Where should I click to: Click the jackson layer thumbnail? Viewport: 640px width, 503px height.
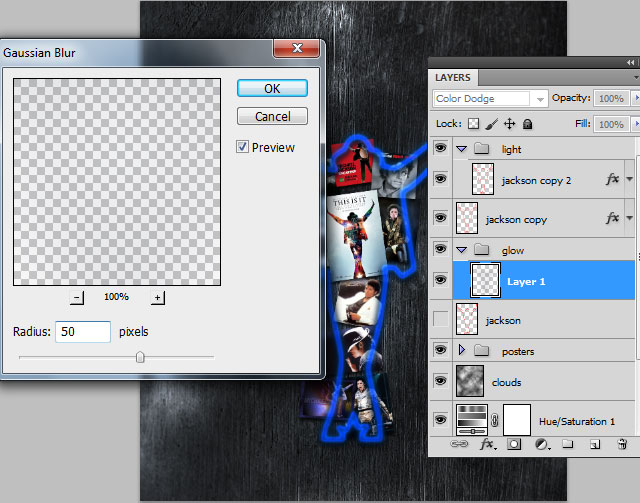point(467,319)
